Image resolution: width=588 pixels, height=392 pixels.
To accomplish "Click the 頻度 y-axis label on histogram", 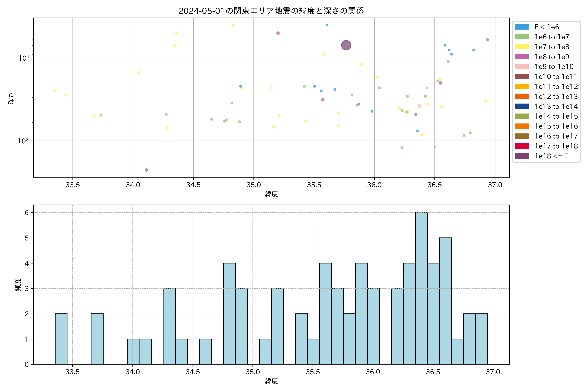I will (18, 285).
